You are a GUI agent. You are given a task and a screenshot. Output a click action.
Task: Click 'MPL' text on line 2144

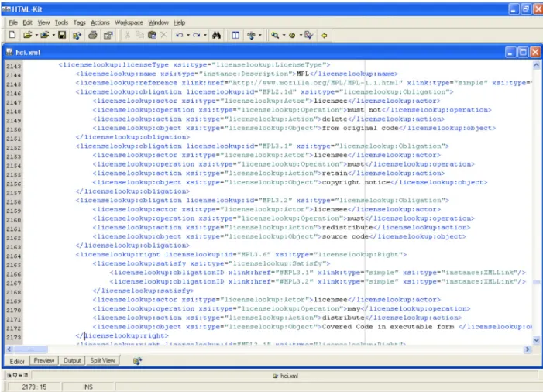(x=303, y=74)
